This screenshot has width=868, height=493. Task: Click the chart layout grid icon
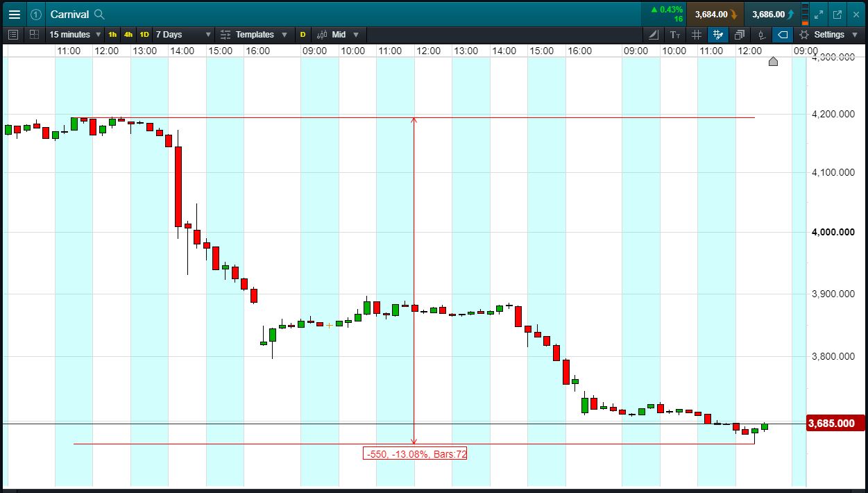coord(34,34)
